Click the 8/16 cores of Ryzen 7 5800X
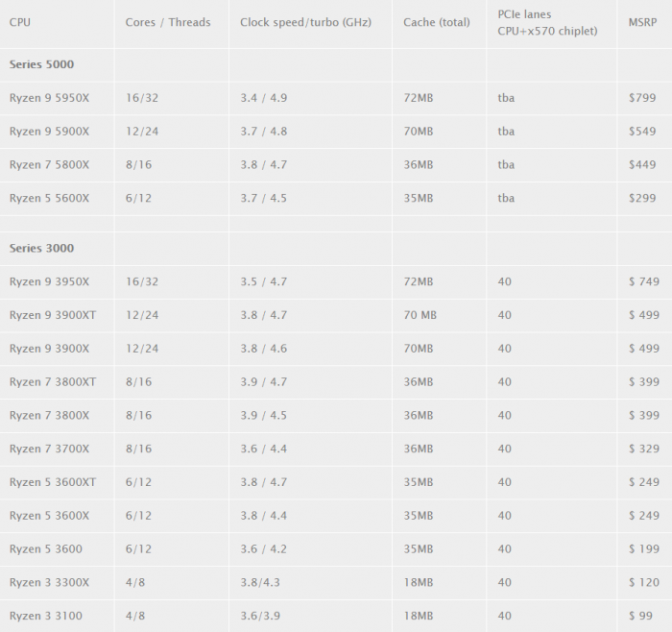This screenshot has height=632, width=672. pos(138,165)
